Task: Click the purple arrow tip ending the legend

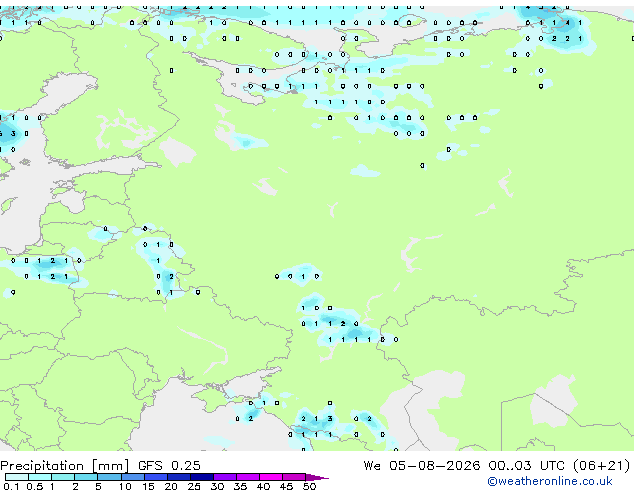Action: pyautogui.click(x=317, y=477)
